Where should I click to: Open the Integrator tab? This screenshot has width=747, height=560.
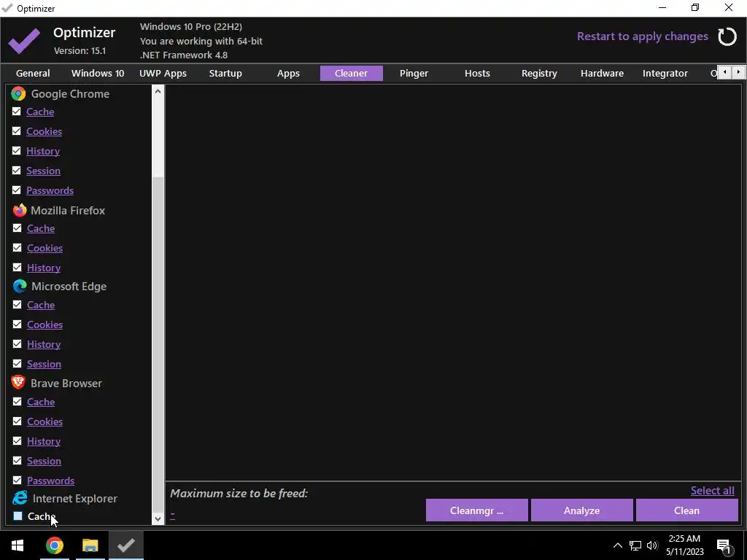tap(665, 74)
